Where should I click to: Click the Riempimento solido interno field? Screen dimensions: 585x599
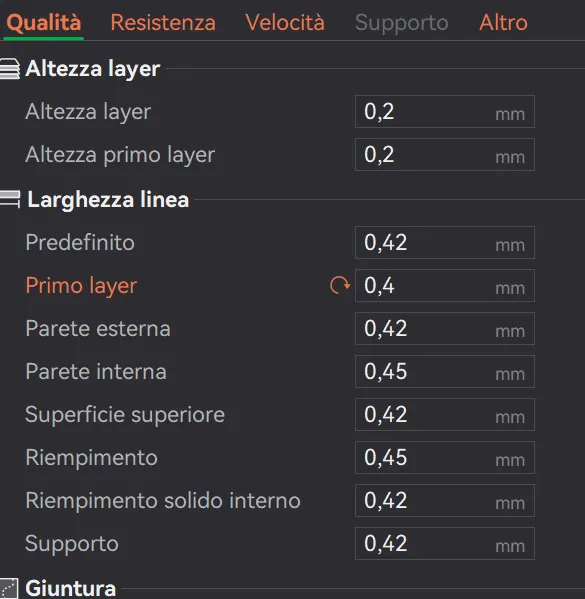click(x=445, y=501)
